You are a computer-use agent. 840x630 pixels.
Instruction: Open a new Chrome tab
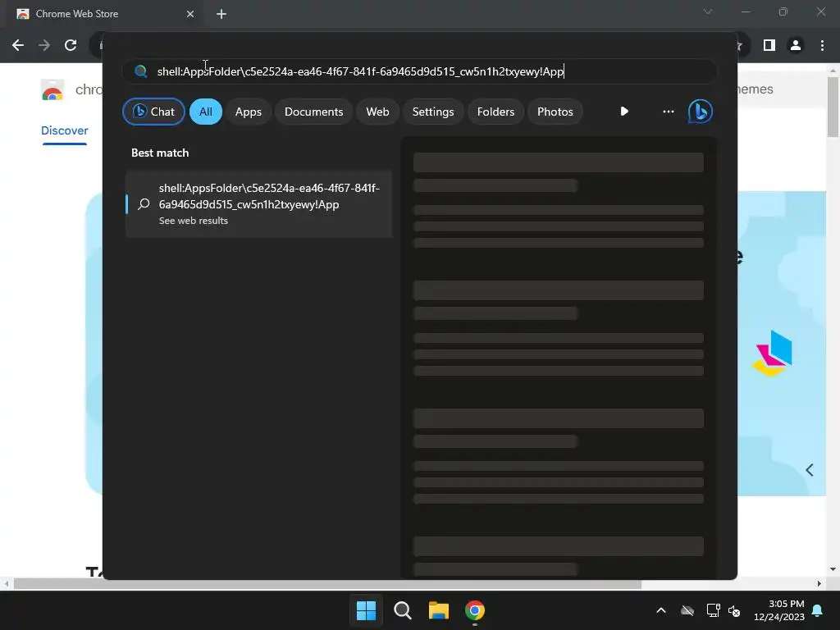[221, 14]
